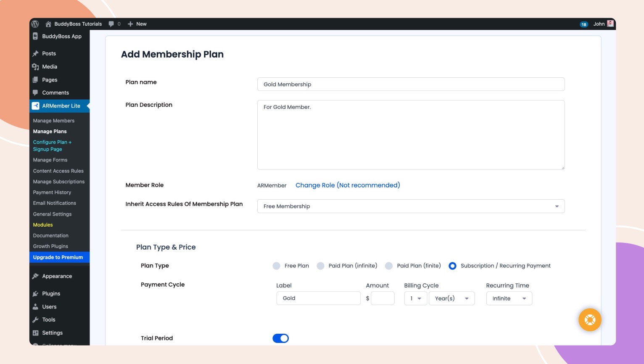644x364 pixels.
Task: Click the Tools wrench icon
Action: 35,320
